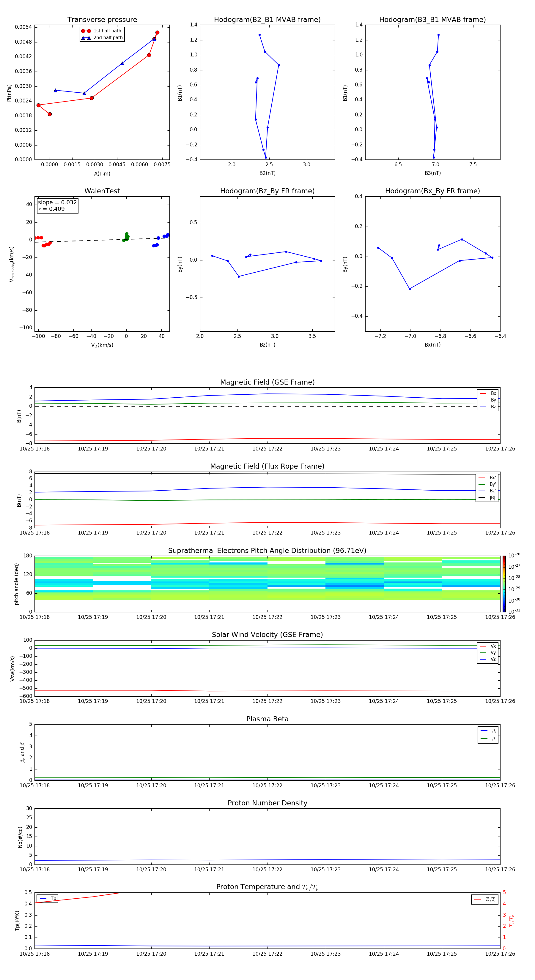Click the βp entry in Plasma Beta legend

(488, 731)
